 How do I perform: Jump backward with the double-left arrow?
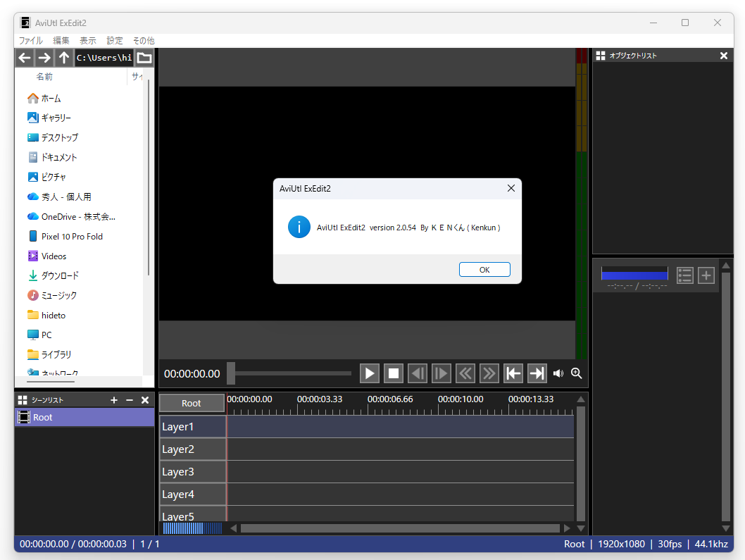(x=465, y=373)
